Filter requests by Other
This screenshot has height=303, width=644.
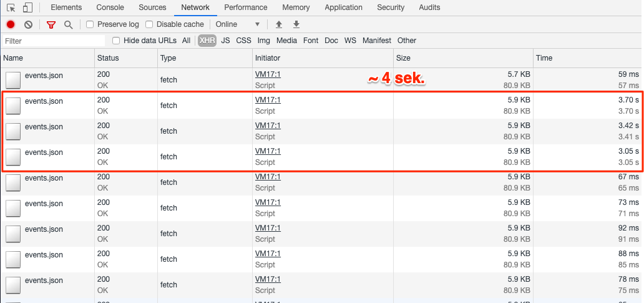(x=407, y=41)
